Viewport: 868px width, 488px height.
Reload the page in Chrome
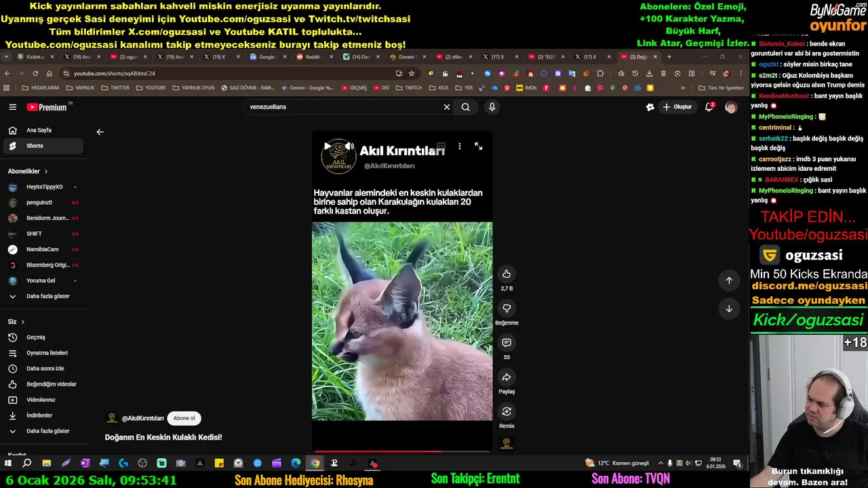(x=36, y=73)
